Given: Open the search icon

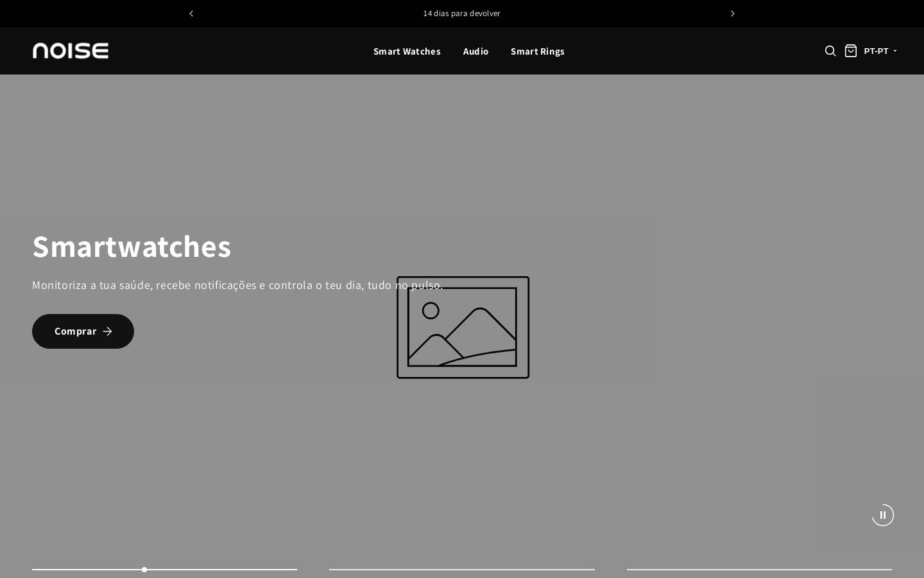Looking at the screenshot, I should [x=830, y=51].
